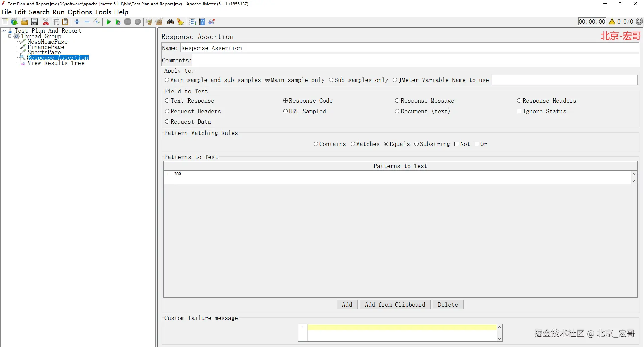Open the Help menu
Screen dimensions: 644x347
(121, 12)
